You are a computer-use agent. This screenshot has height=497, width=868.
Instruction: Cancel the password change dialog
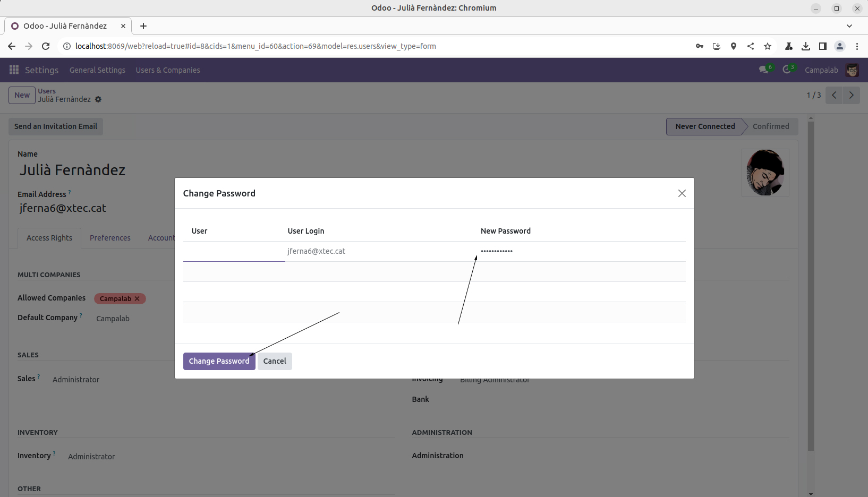click(275, 361)
